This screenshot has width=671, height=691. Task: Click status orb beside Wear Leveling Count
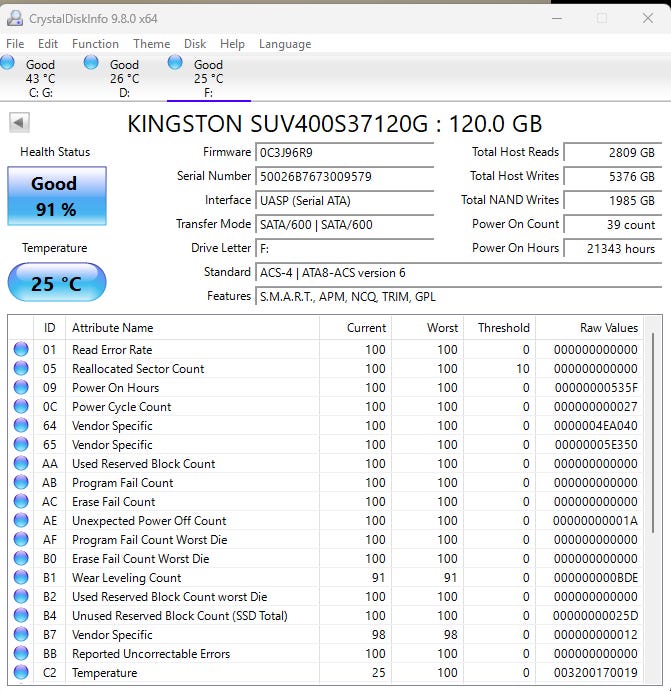point(21,578)
